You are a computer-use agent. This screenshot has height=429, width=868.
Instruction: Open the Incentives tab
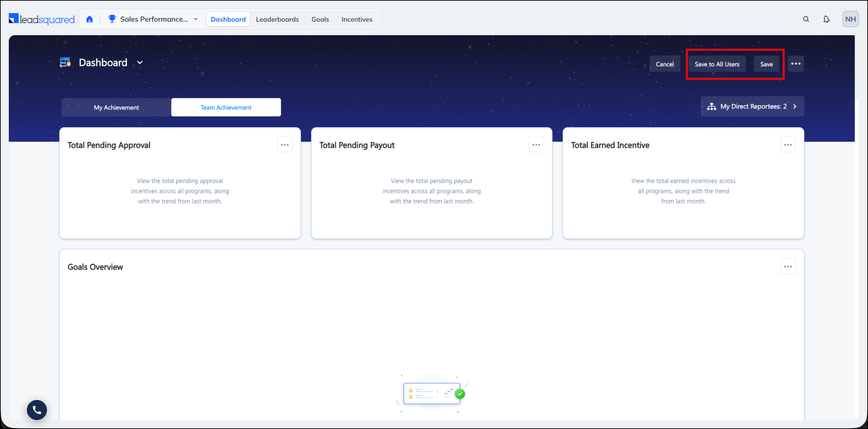(357, 19)
